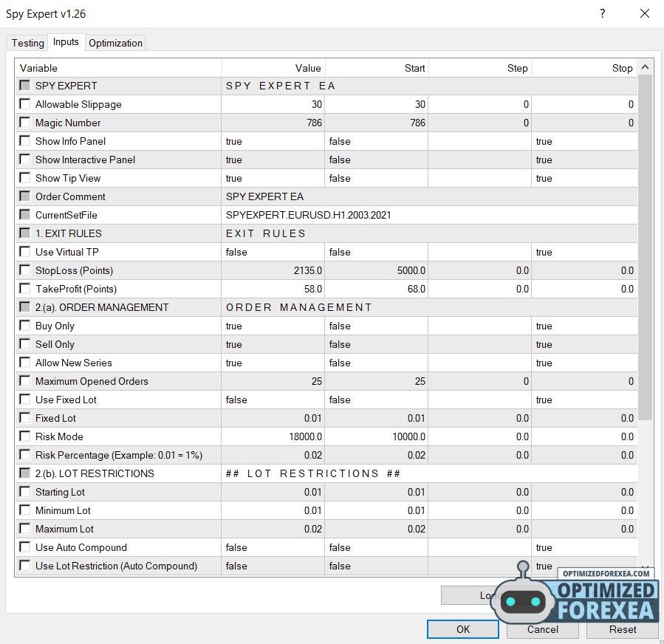Select the StopLoss start value 5000.0
The image size is (664, 644).
pyautogui.click(x=377, y=270)
